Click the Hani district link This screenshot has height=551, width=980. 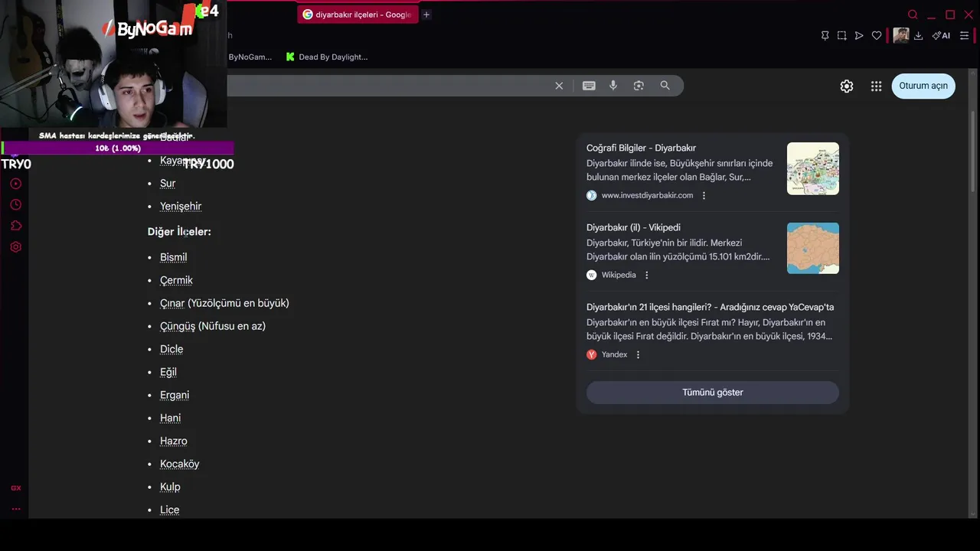pyautogui.click(x=170, y=419)
